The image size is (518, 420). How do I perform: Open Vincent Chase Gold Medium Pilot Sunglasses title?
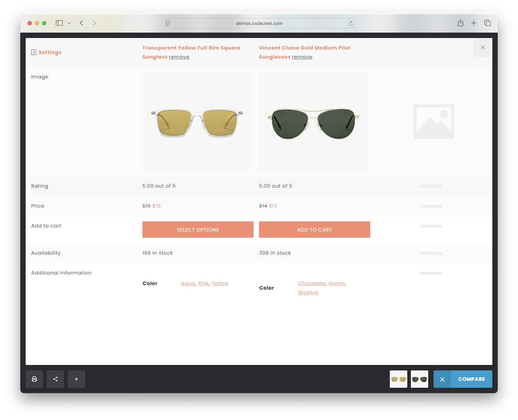(305, 52)
